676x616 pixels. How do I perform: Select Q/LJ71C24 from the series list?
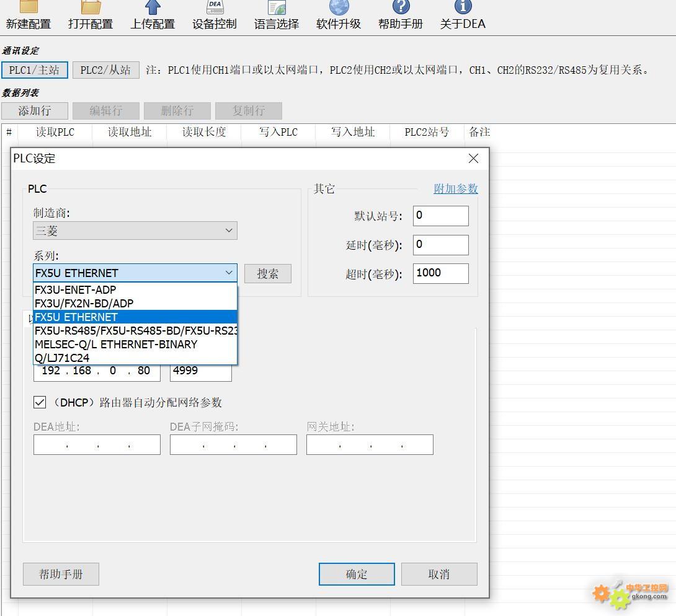pyautogui.click(x=135, y=358)
